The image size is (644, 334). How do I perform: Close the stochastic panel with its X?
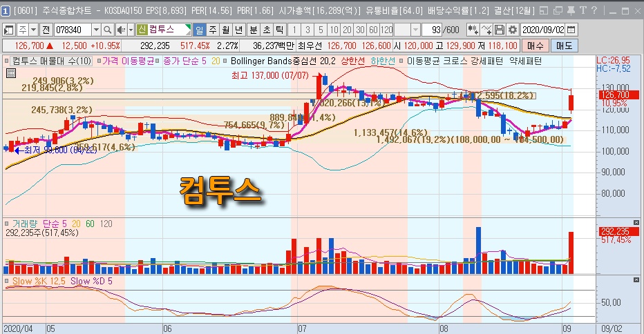pyautogui.click(x=636, y=280)
